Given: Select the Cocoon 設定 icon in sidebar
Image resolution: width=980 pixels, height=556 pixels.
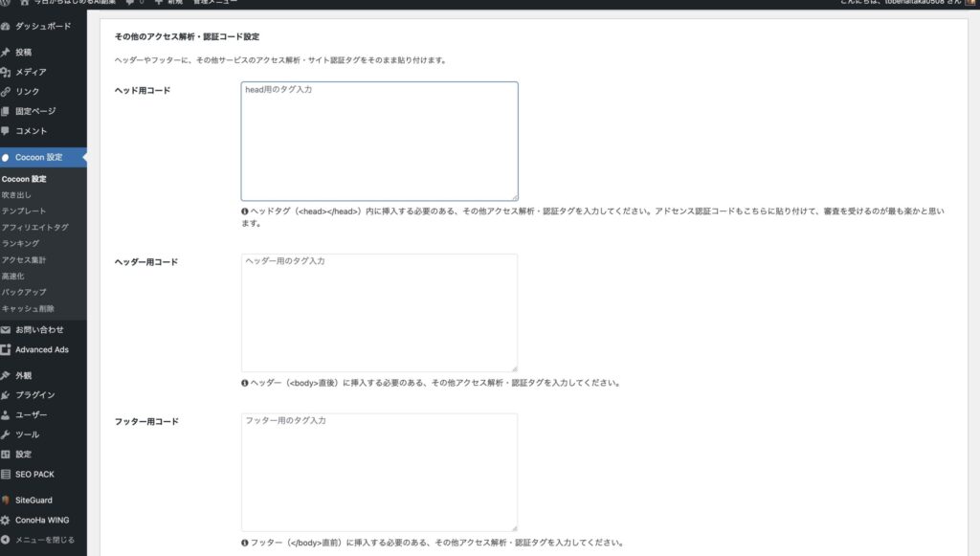Looking at the screenshot, I should pyautogui.click(x=5, y=158).
